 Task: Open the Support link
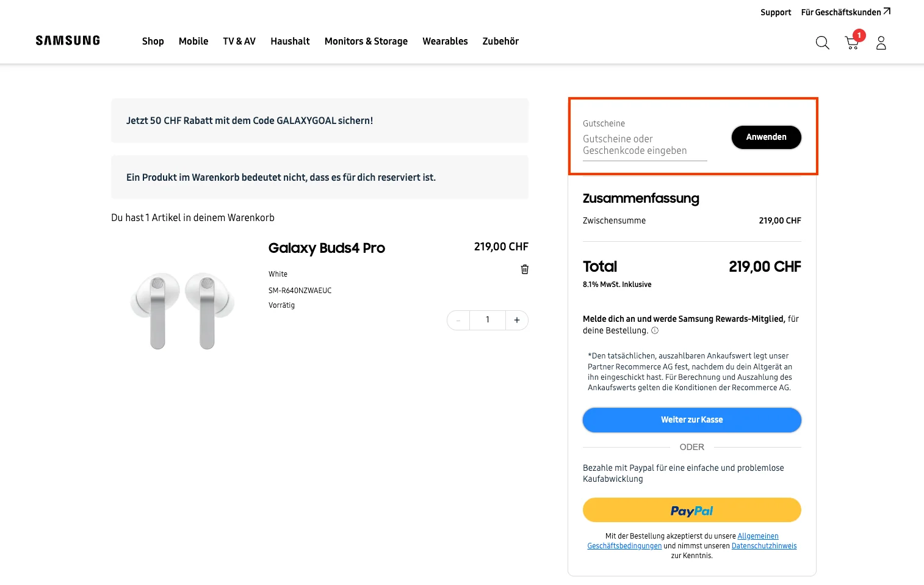tap(776, 12)
